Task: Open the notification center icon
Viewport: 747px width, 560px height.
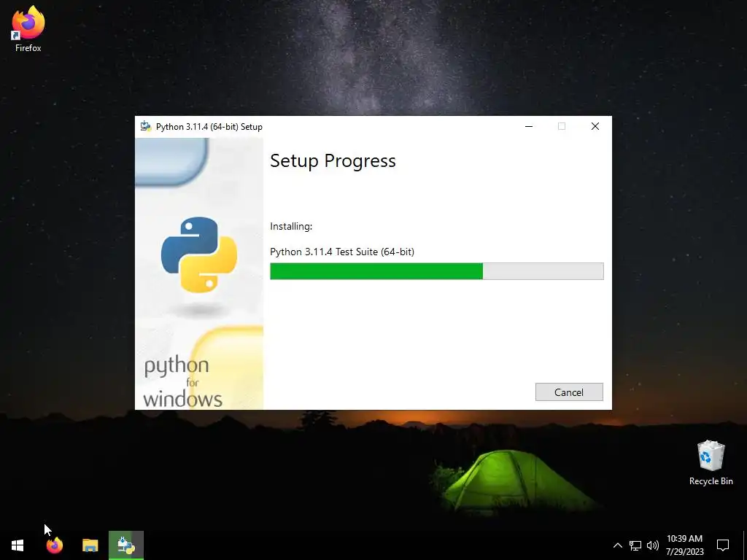Action: pos(723,545)
